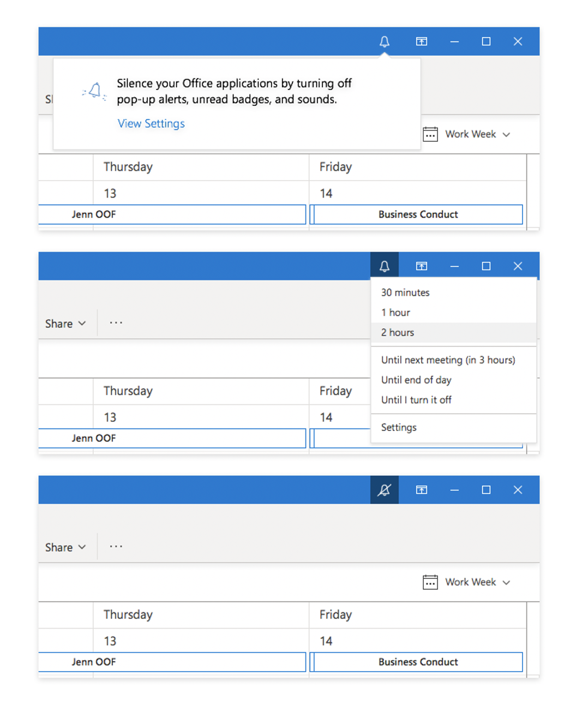The width and height of the screenshot is (588, 717).
Task: Click the calendar icon by the bottom Work Week selector
Action: click(x=430, y=582)
